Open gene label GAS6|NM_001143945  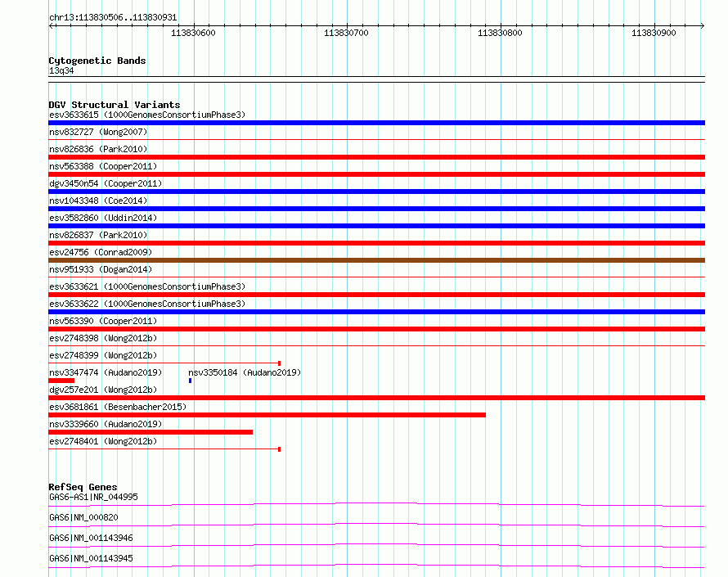pyautogui.click(x=91, y=558)
